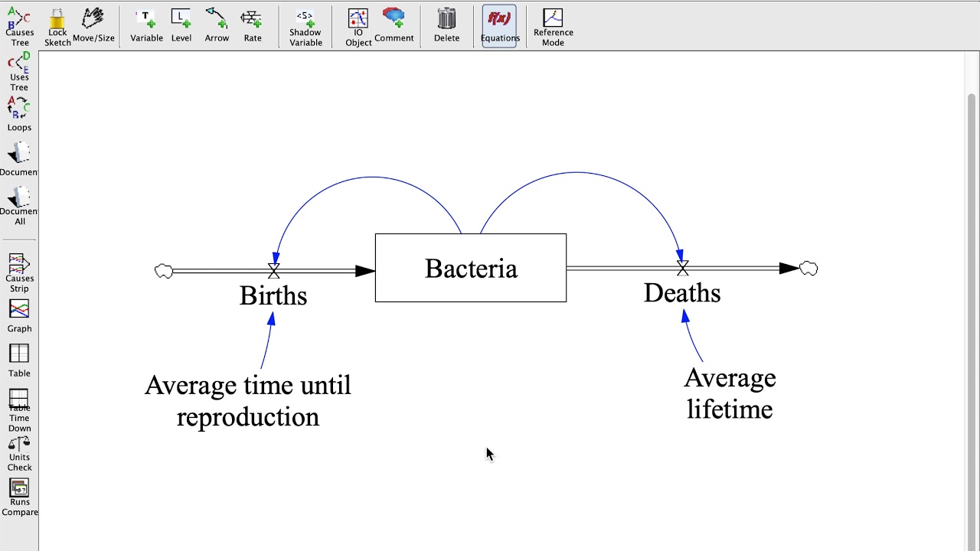
Task: Click the sink cloud after Deaths
Action: coord(808,268)
